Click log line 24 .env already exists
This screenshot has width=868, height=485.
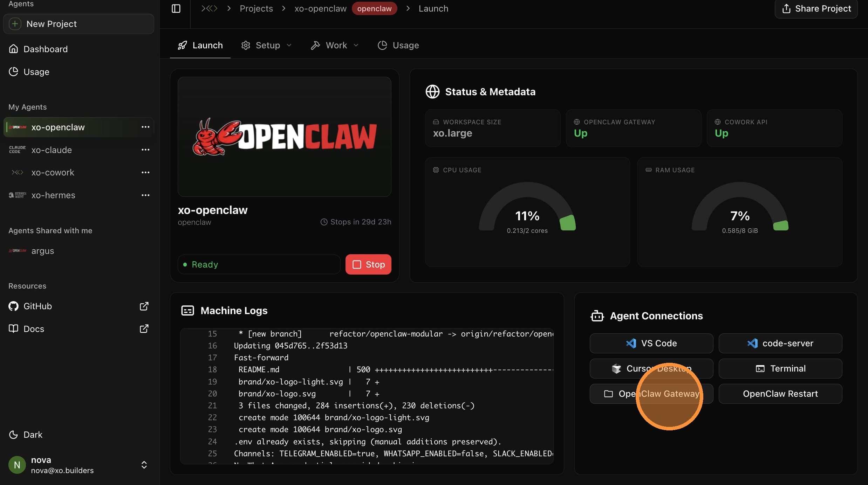tap(367, 442)
